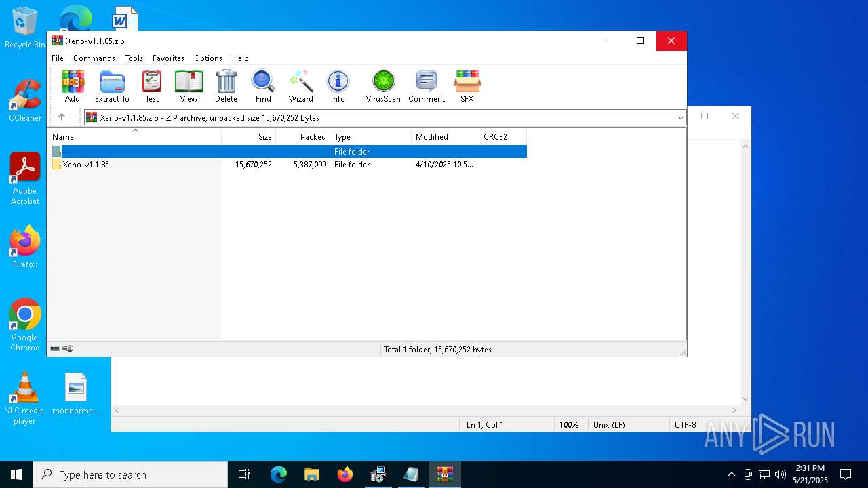This screenshot has height=488, width=868.
Task: Open the monnorma image file on desktop
Action: [76, 394]
